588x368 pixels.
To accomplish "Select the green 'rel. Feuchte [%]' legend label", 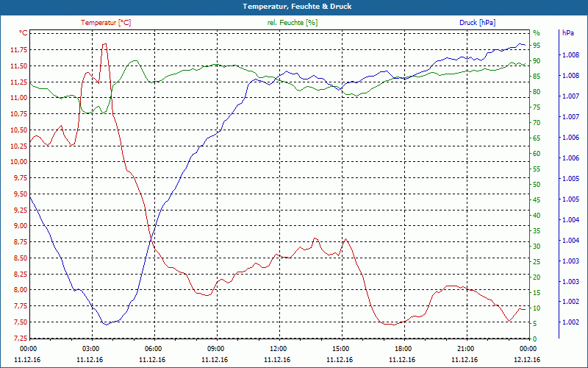I will pos(293,23).
